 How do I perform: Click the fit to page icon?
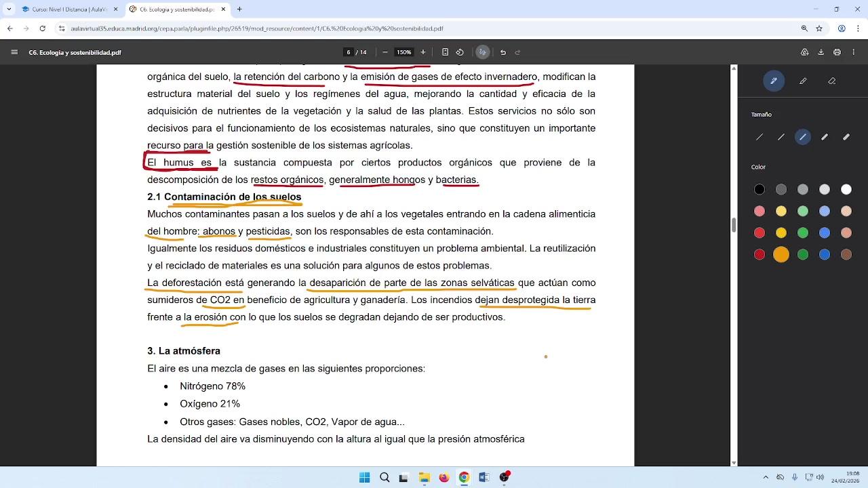[x=445, y=52]
